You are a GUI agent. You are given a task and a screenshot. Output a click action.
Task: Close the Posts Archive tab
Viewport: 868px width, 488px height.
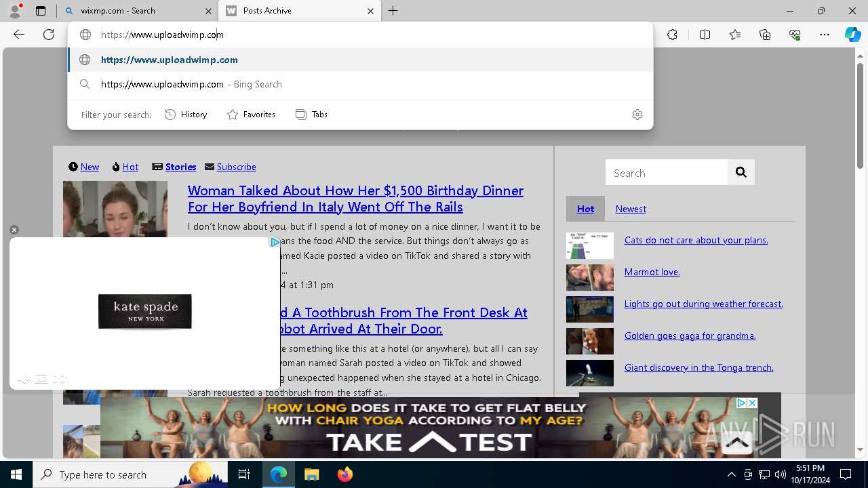click(x=370, y=11)
